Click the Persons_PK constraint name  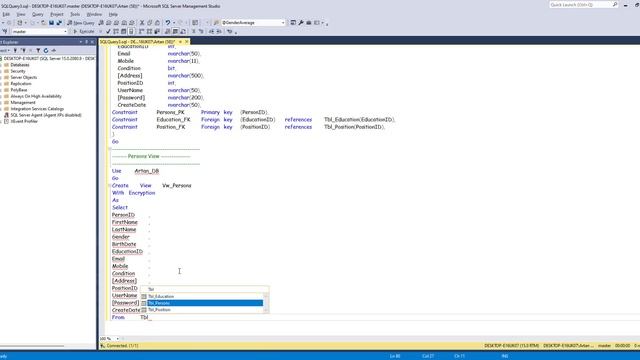[171, 112]
